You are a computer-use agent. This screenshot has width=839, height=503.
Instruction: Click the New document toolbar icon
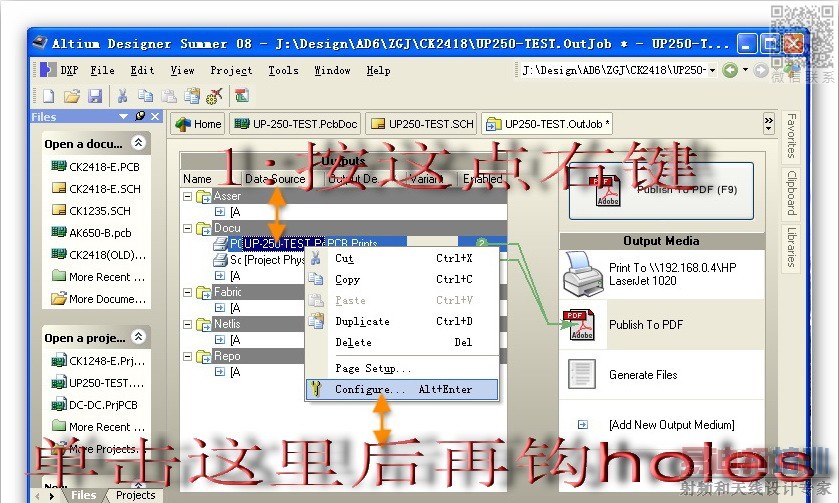49,96
